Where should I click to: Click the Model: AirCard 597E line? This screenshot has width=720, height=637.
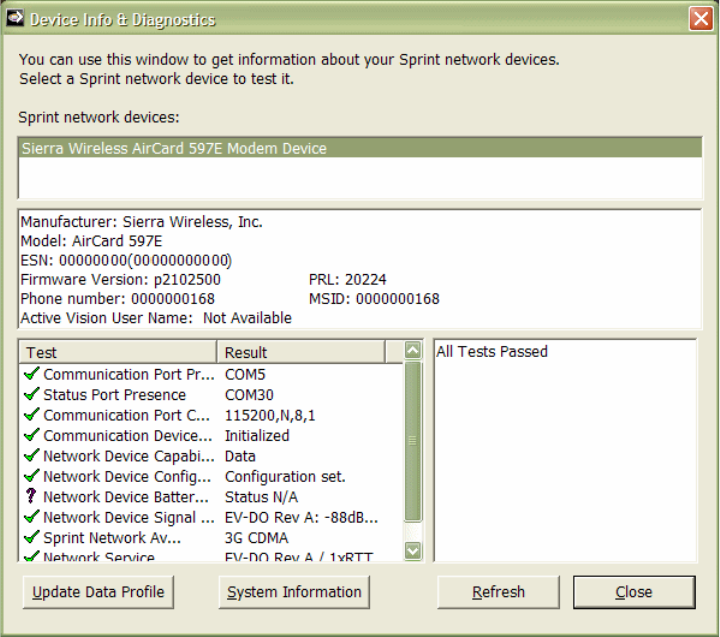91,241
